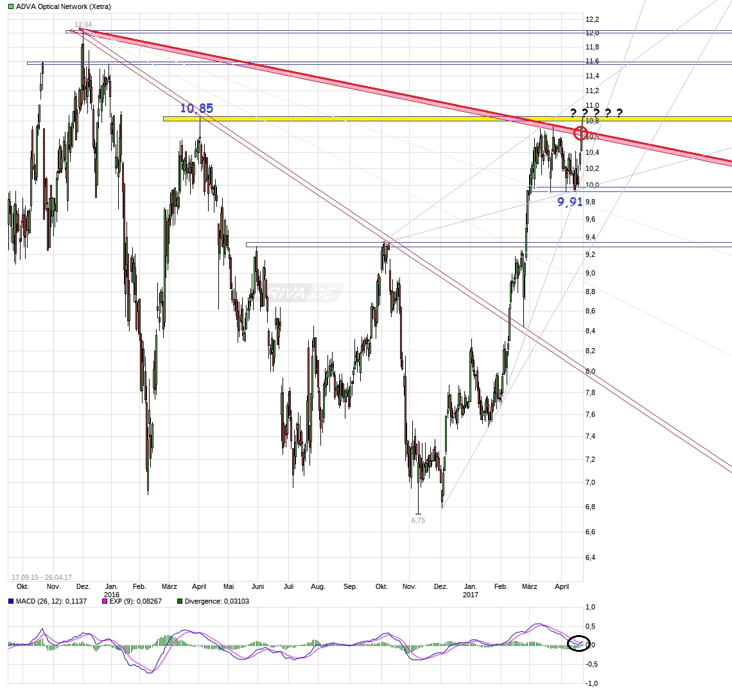Click the yellow horizontal resistance band
The width and height of the screenshot is (732, 700).
385,119
